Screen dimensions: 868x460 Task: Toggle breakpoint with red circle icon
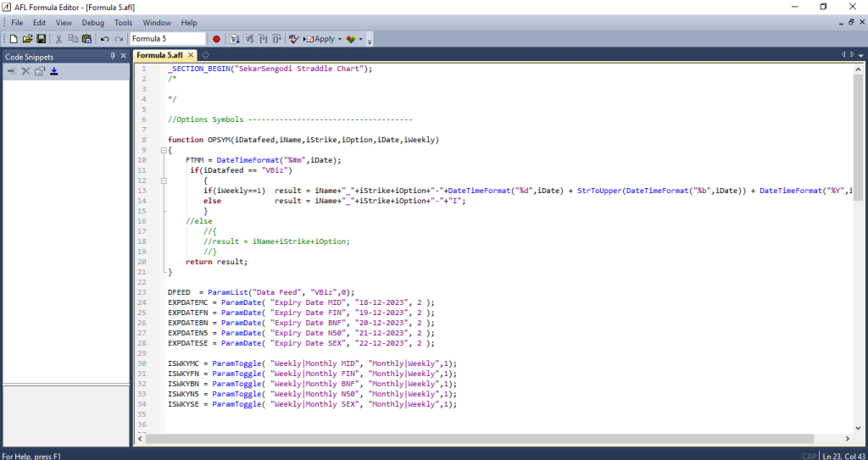pos(216,39)
